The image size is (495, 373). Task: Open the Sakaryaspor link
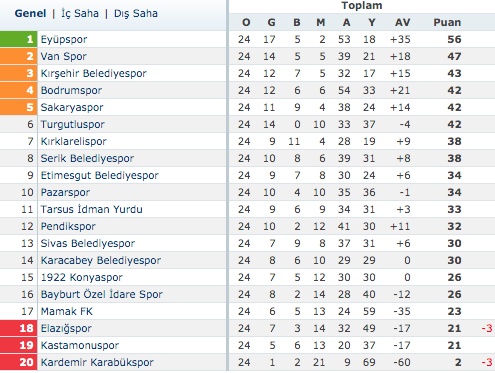click(72, 107)
